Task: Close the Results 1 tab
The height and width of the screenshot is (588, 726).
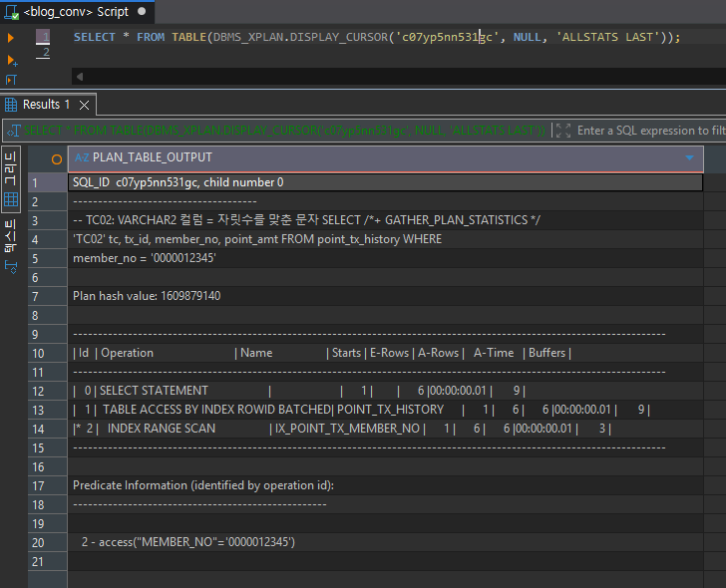Action: coord(84,105)
